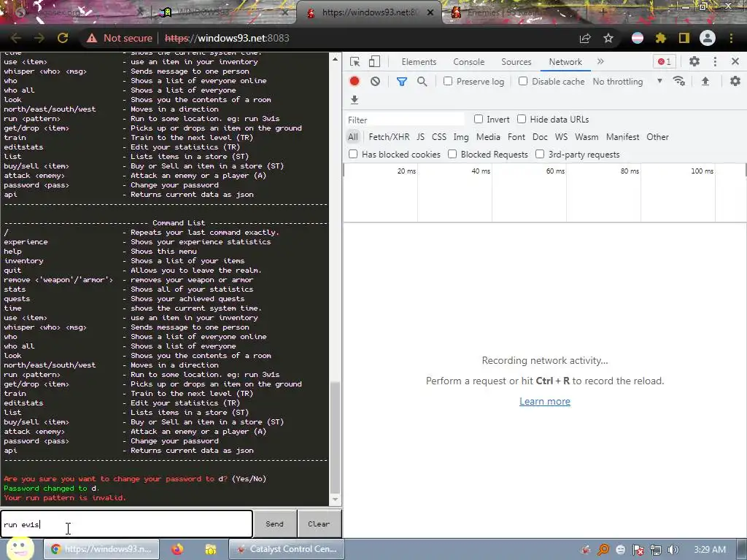Toggle the network filter funnel icon

click(x=402, y=82)
